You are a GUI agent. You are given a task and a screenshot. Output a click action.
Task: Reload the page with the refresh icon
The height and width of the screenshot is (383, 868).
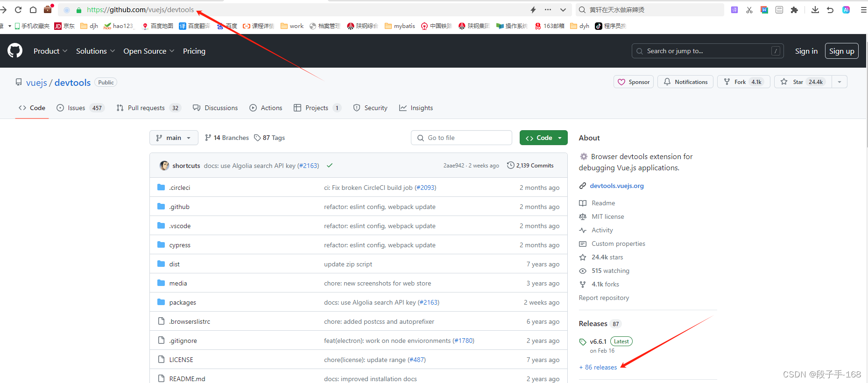(18, 9)
